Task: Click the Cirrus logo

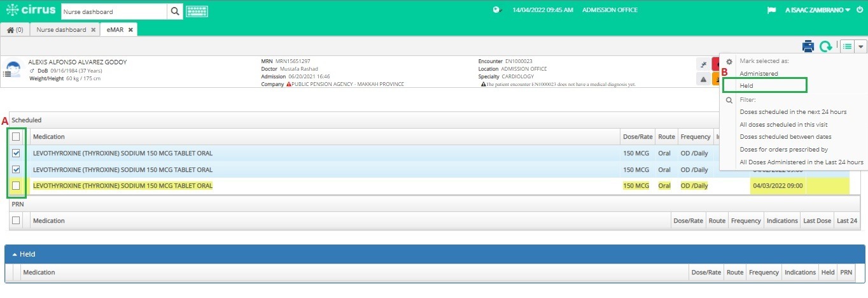Action: pyautogui.click(x=30, y=10)
